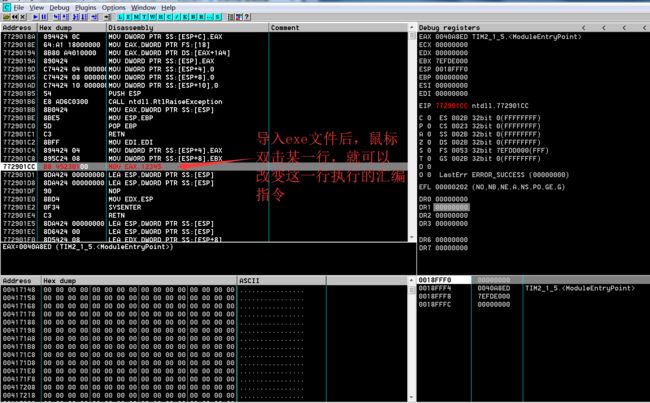This screenshot has height=403, width=650.
Task: Show the Log window via L button
Action: (120, 17)
